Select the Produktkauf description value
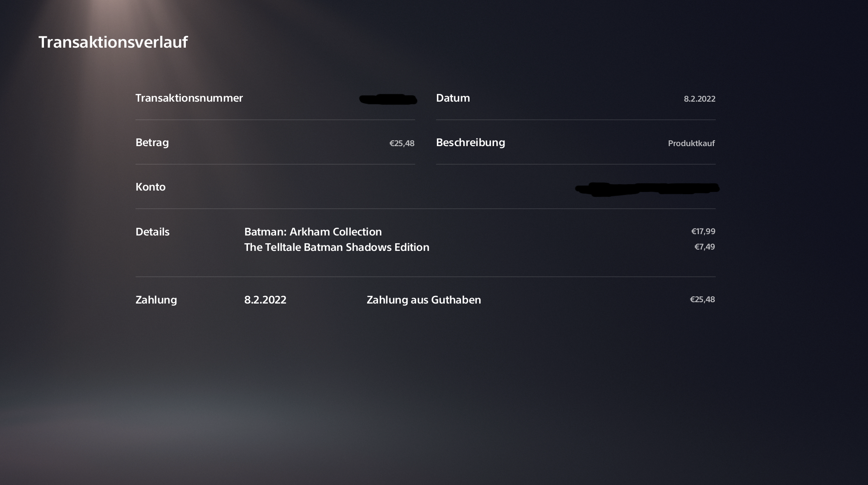Viewport: 868px width, 485px height. [691, 143]
